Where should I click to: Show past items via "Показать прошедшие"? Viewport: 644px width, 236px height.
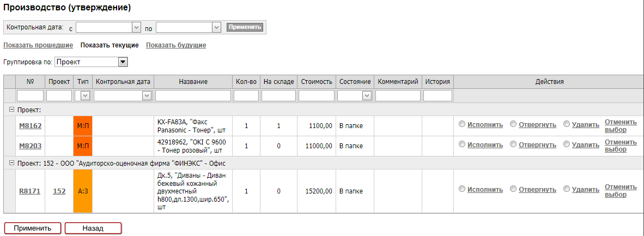(38, 45)
